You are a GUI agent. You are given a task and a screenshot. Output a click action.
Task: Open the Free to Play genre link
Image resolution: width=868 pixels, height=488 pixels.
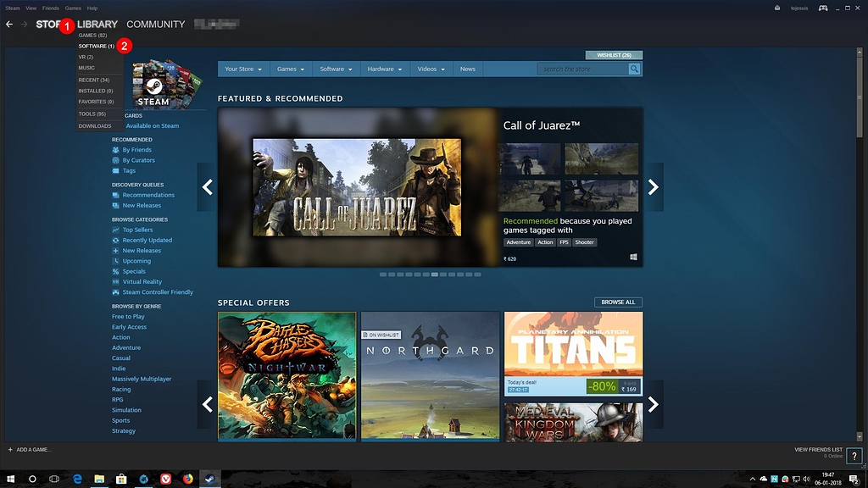pos(128,317)
